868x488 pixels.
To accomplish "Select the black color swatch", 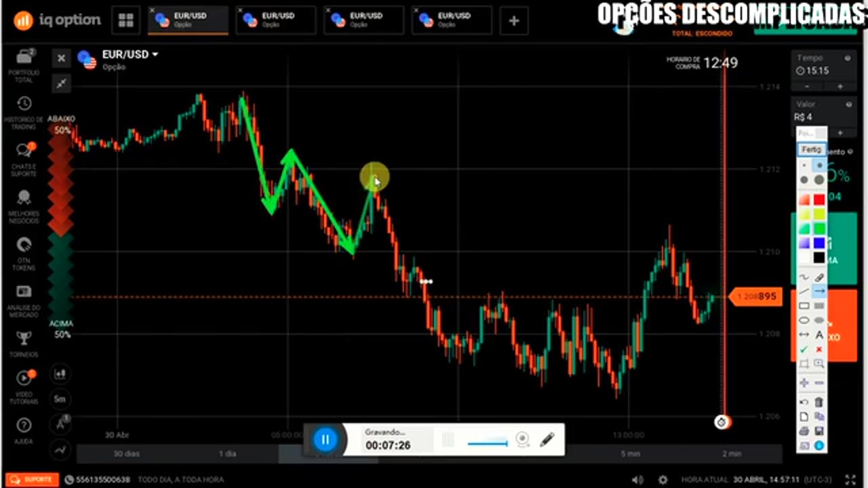I will coord(819,258).
